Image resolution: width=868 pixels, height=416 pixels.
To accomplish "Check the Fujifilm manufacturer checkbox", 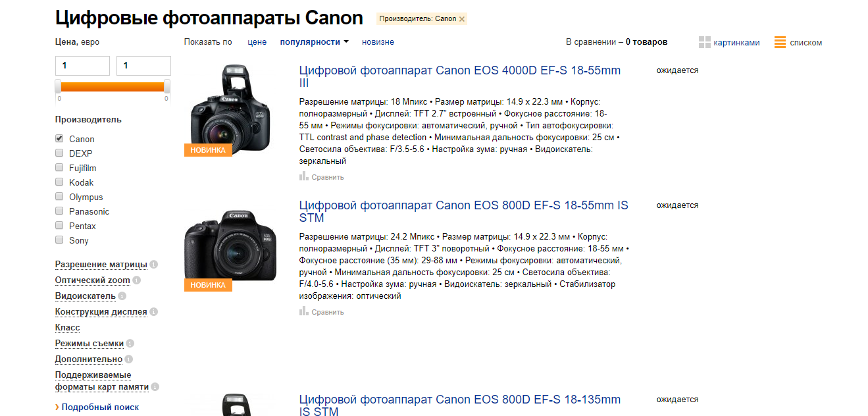I will point(59,168).
